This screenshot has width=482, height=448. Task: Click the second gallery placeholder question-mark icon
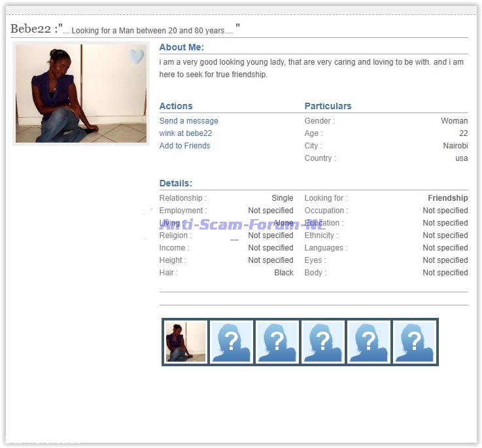[x=232, y=342]
